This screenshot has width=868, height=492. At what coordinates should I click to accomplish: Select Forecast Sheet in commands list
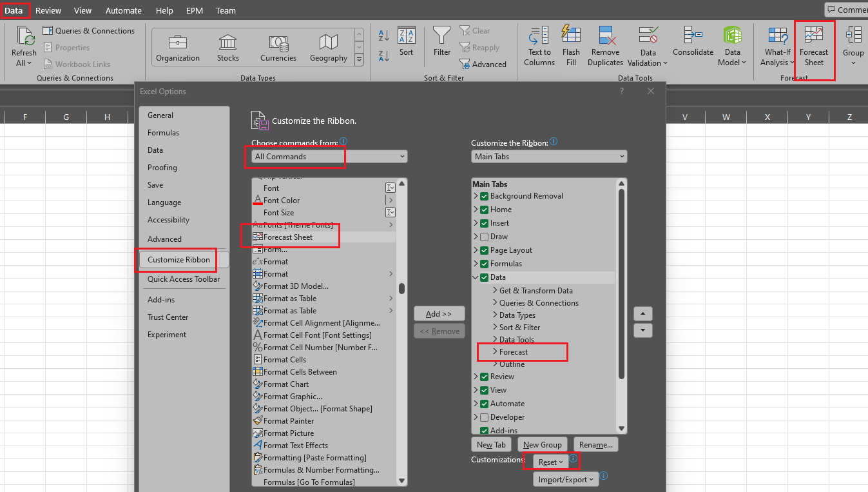[x=323, y=237]
